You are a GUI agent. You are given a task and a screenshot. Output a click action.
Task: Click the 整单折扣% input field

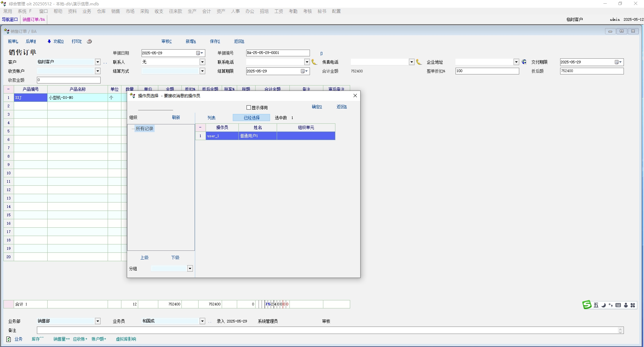pyautogui.click(x=487, y=71)
